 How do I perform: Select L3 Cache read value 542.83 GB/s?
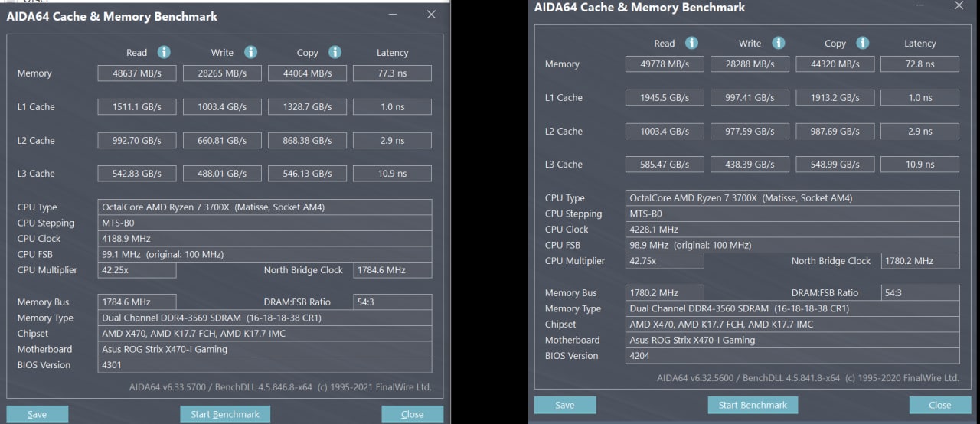(x=137, y=174)
